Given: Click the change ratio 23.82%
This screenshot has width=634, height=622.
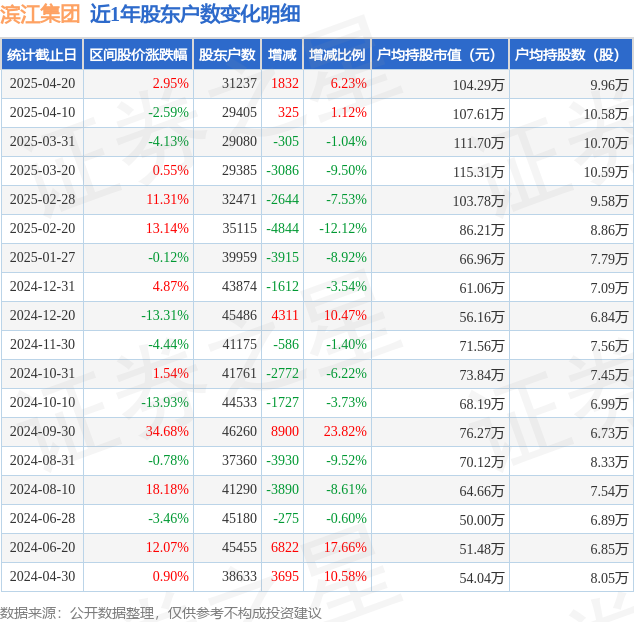Looking at the screenshot, I should pos(345,432).
